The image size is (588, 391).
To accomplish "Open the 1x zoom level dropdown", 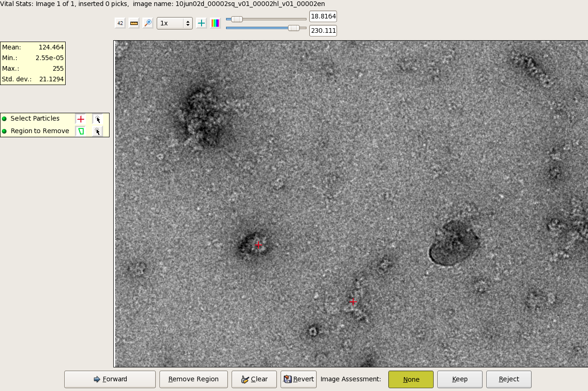I will coord(175,23).
